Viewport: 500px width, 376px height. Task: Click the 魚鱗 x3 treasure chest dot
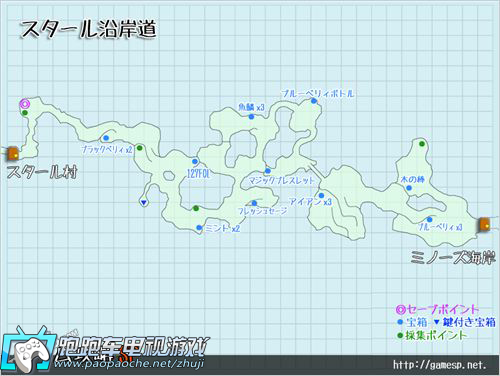pyautogui.click(x=251, y=117)
